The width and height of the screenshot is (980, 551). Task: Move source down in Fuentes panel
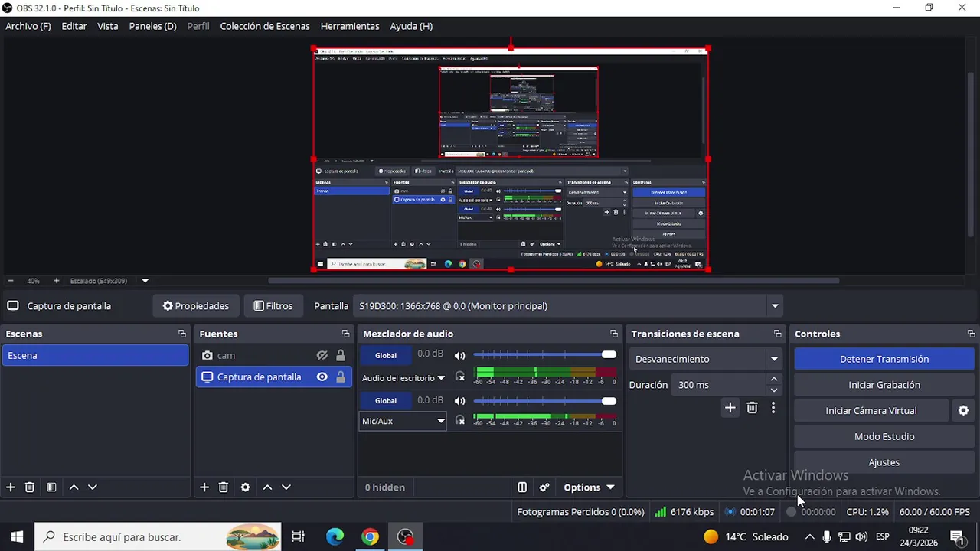[x=286, y=487]
